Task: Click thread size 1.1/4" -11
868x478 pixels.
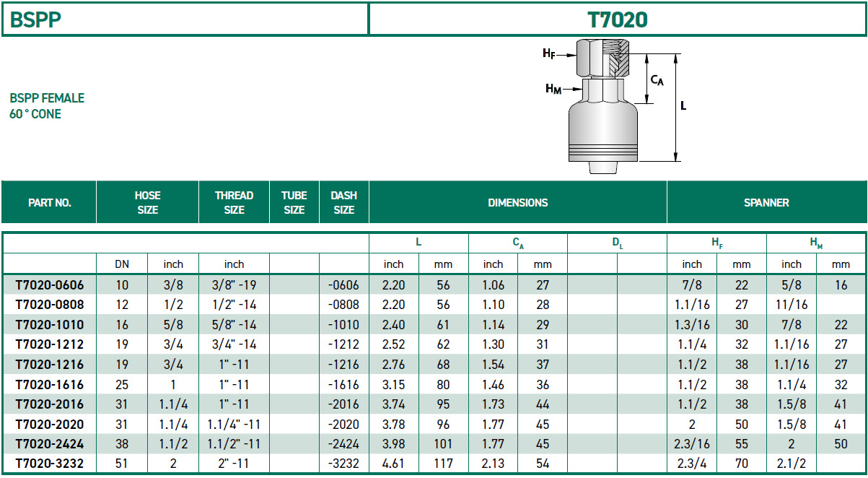Action: click(234, 424)
